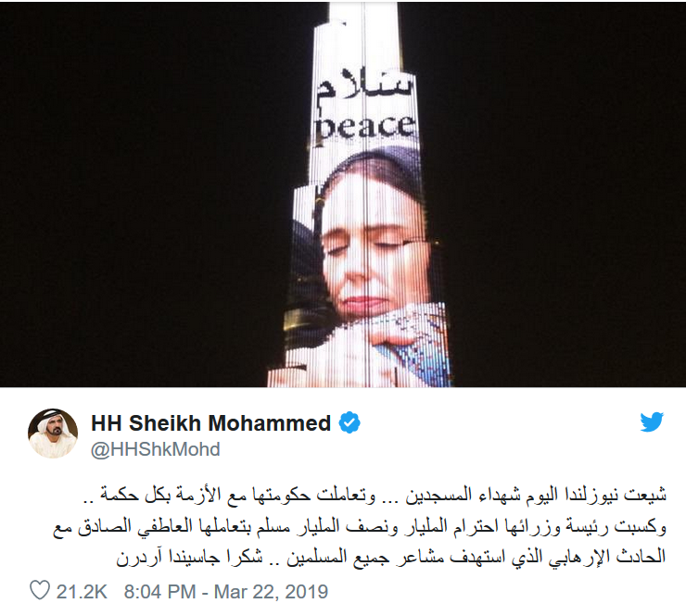This screenshot has height=616, width=686.
Task: Open the 8:04 PM tweet time
Action: coord(159,592)
